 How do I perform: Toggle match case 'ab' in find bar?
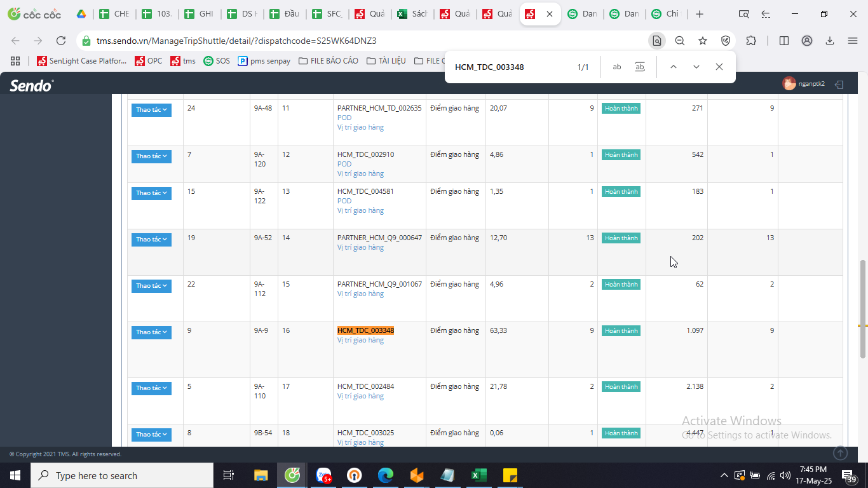tap(617, 67)
